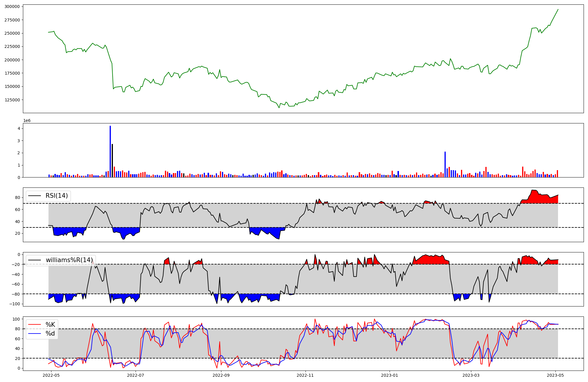Image resolution: width=588 pixels, height=382 pixels.
Task: Click the tall black volume bar
Action: (112, 160)
